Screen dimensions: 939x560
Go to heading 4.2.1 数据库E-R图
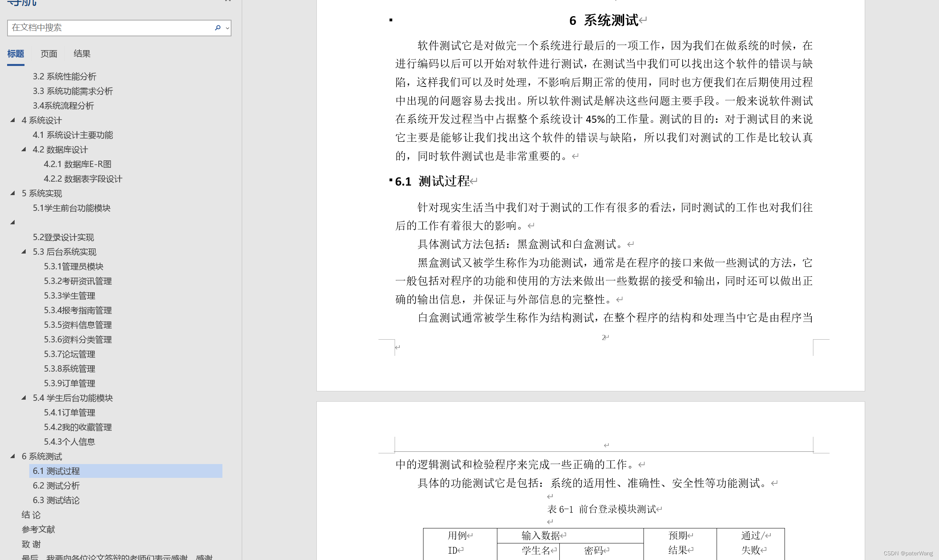[77, 164]
